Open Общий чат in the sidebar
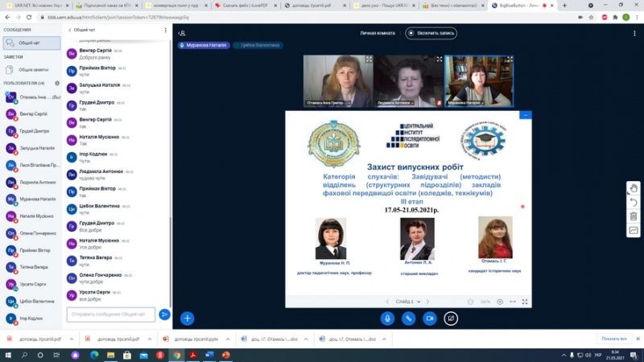 pos(31,43)
